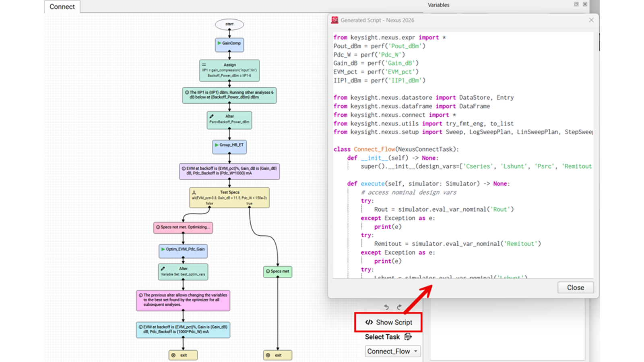644x362 pixels.
Task: Click the 'class Connect_Flow' line in script
Action: click(396, 149)
